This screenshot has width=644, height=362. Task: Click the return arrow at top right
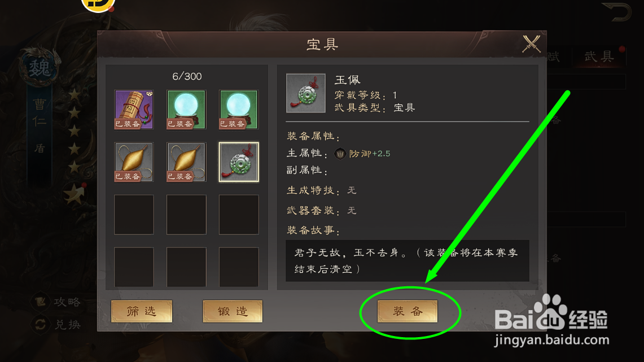pyautogui.click(x=617, y=11)
